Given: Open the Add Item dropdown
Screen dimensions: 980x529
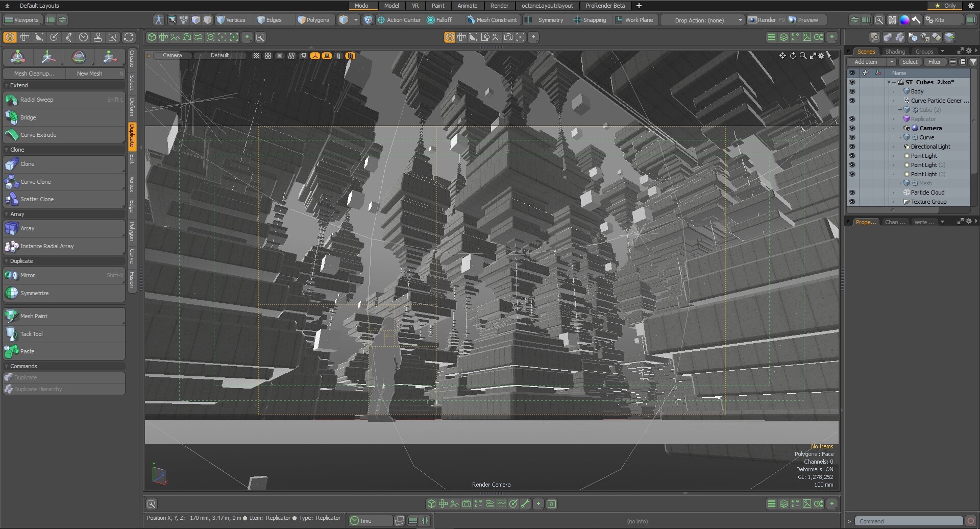Looking at the screenshot, I should (871, 62).
